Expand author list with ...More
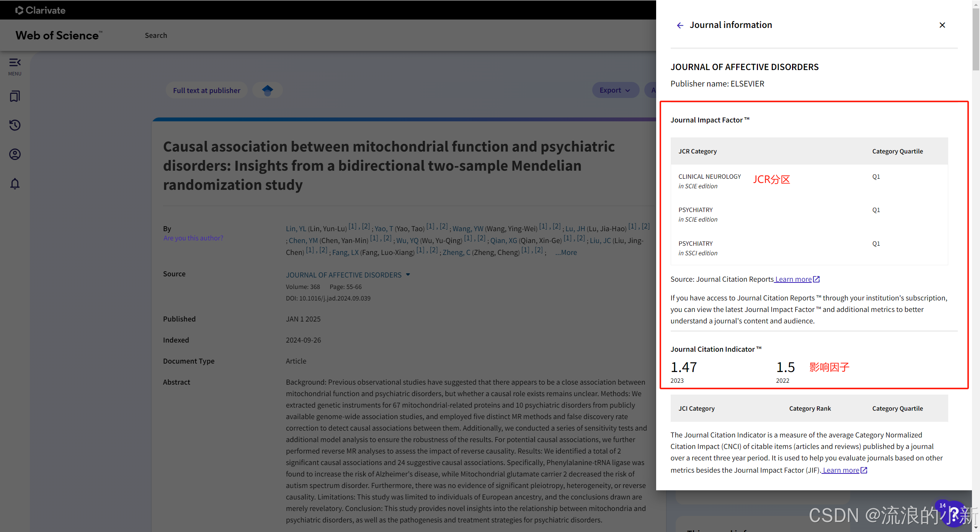 [566, 252]
